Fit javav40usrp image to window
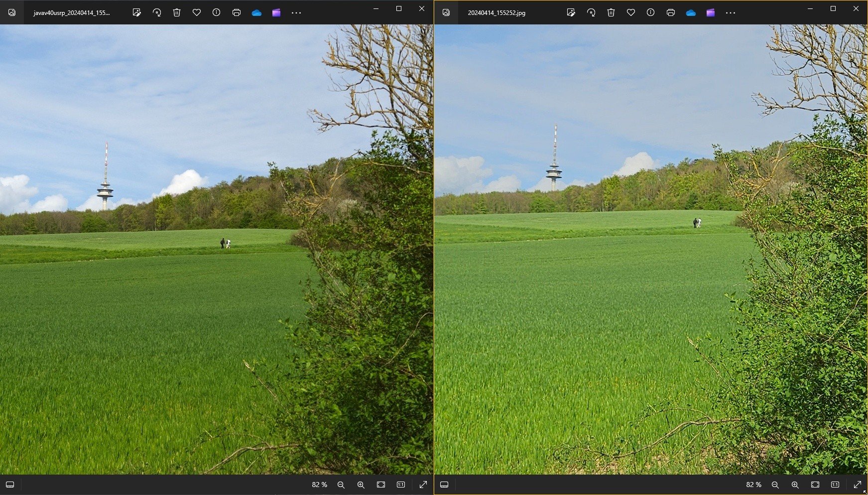Viewport: 868px width, 495px height. 381,485
